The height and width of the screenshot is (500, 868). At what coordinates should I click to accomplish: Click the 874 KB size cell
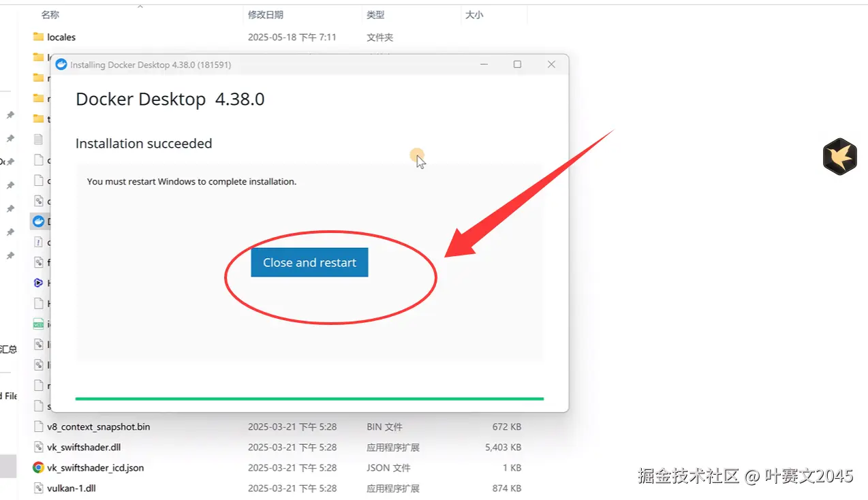point(506,488)
